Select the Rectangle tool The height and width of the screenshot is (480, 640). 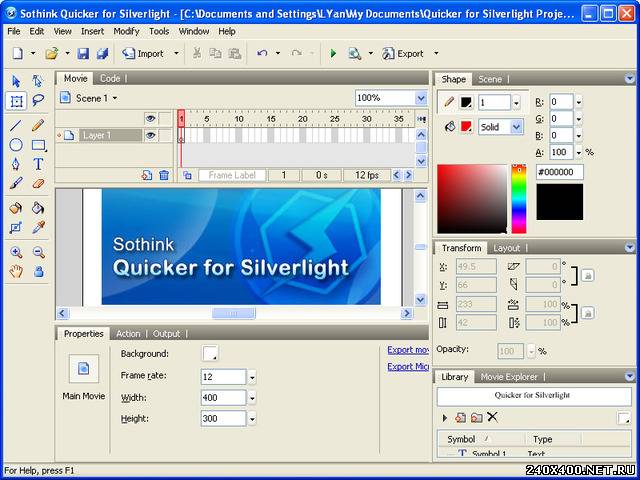38,145
